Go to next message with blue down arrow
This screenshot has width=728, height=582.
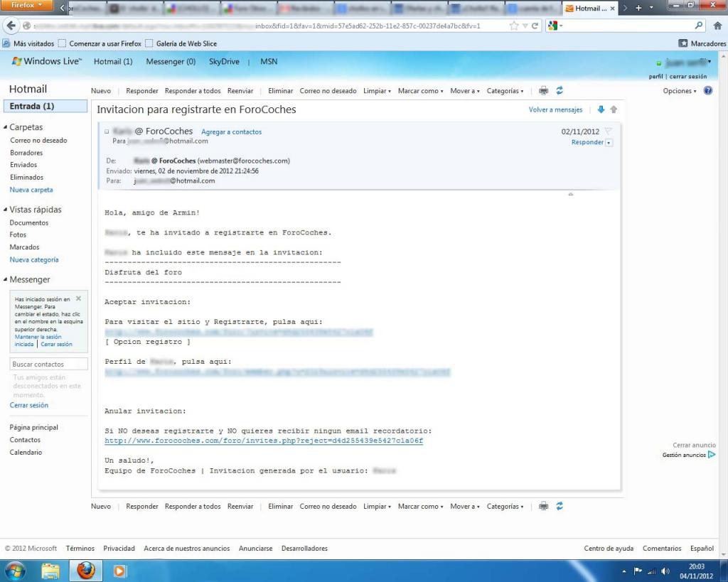tap(601, 109)
